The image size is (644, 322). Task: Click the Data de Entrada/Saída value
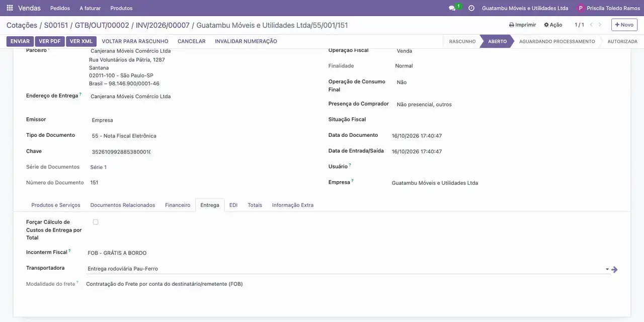tap(417, 151)
